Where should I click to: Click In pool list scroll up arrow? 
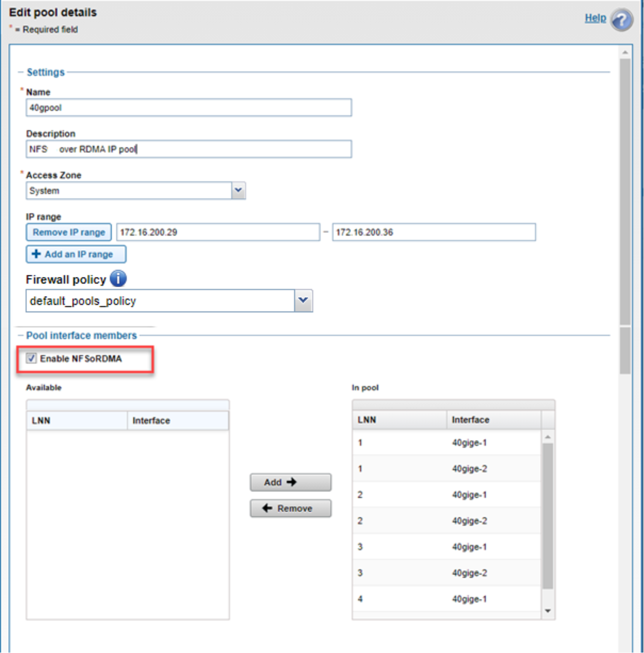tap(547, 437)
